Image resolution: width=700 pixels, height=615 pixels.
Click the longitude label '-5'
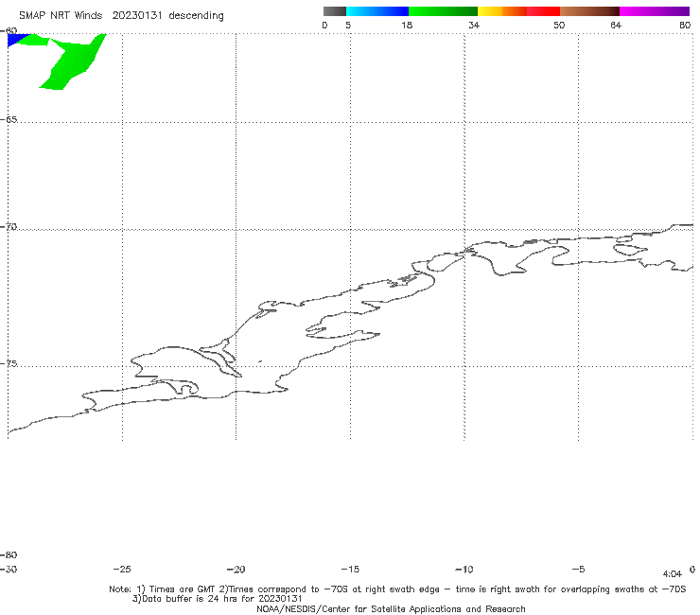pyautogui.click(x=578, y=570)
